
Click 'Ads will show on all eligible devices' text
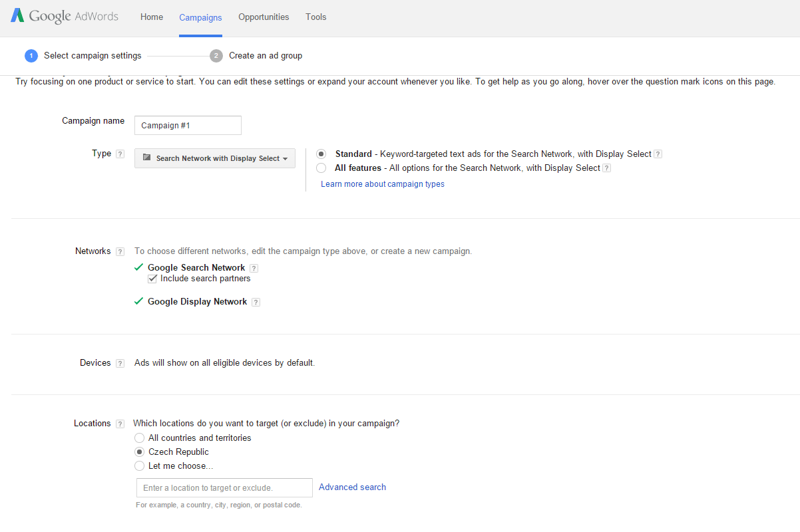224,363
